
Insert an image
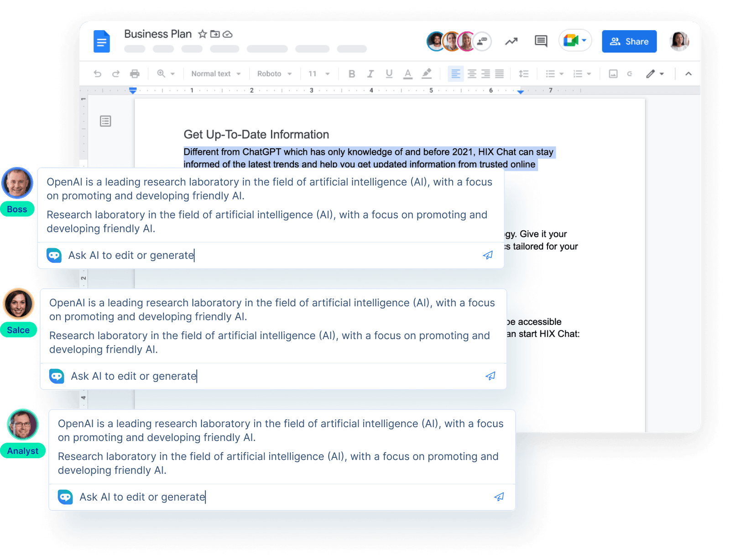coord(613,74)
